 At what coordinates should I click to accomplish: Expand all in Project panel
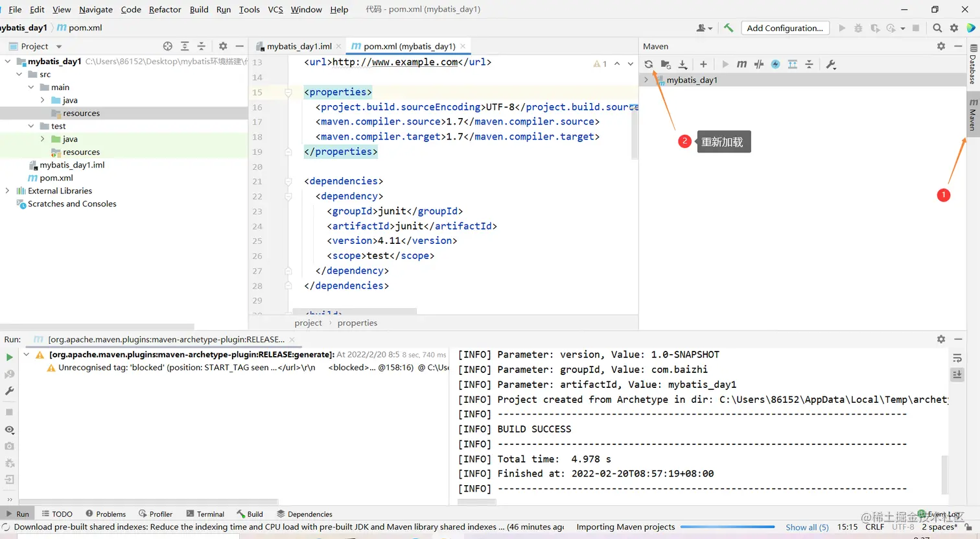pyautogui.click(x=185, y=46)
